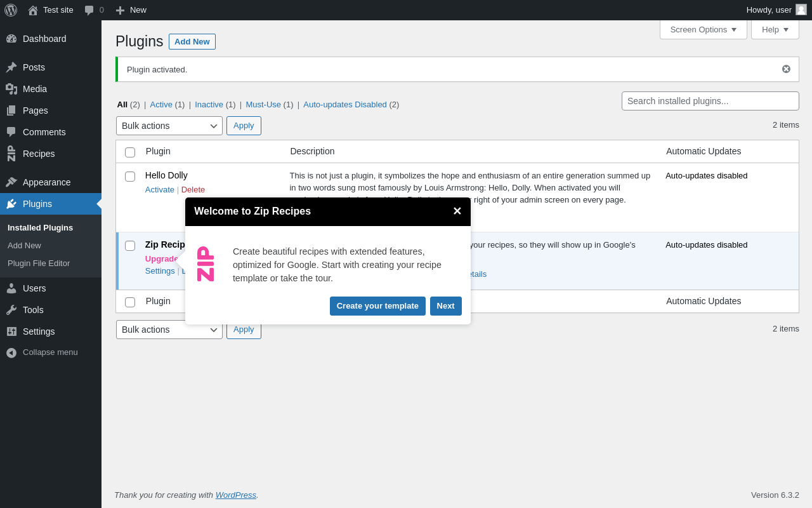The image size is (812, 508).
Task: Click the pink Zip logo in popup
Action: point(206,264)
